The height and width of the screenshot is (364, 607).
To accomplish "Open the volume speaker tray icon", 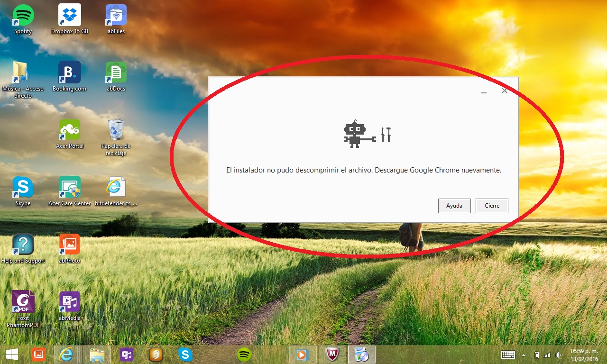I will point(559,355).
